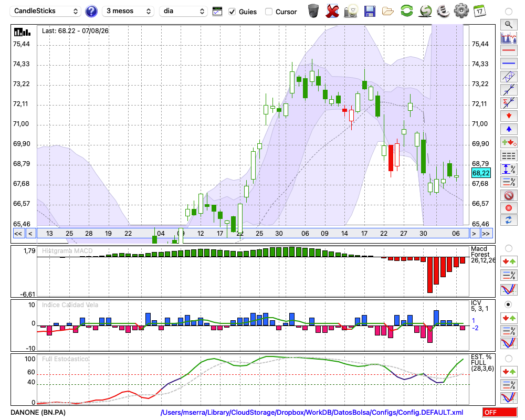Viewport: 525px width, 420px height.
Task: Click the trash can icon in toolbar
Action: 313,11
